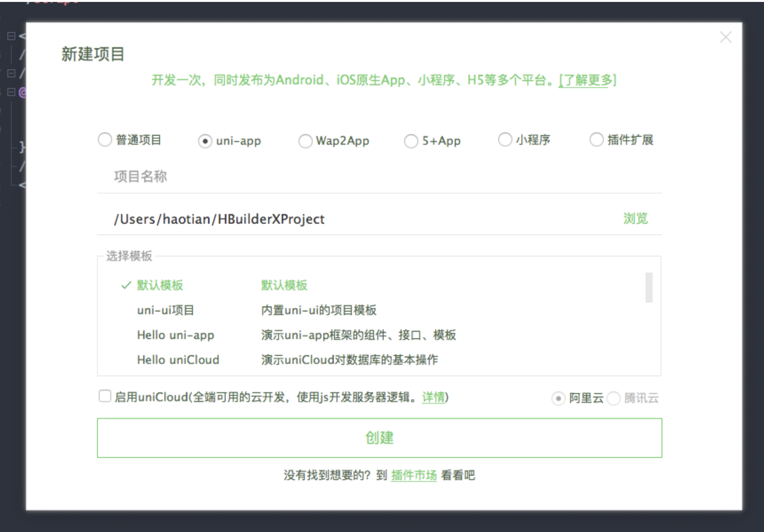Open the 了解更多 link
The image size is (764, 532).
coord(587,80)
